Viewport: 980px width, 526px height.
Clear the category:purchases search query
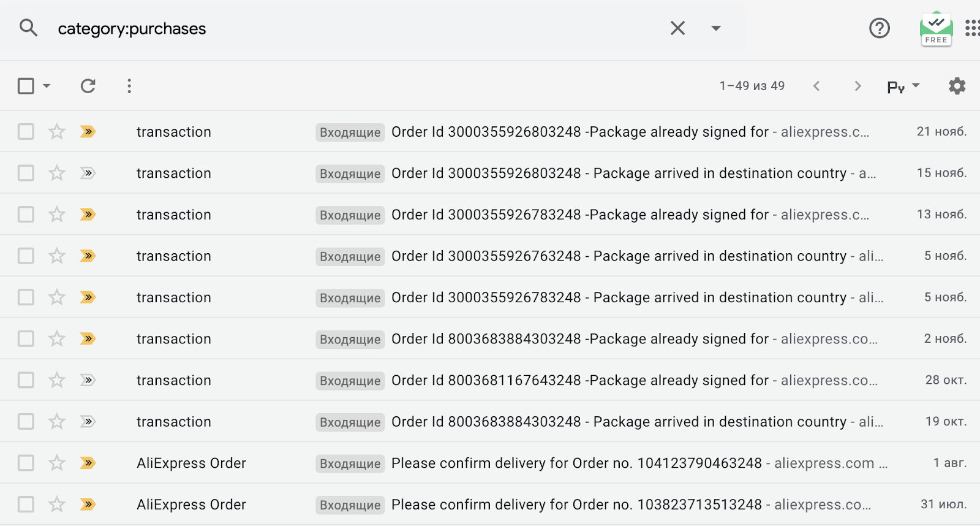[x=677, y=28]
